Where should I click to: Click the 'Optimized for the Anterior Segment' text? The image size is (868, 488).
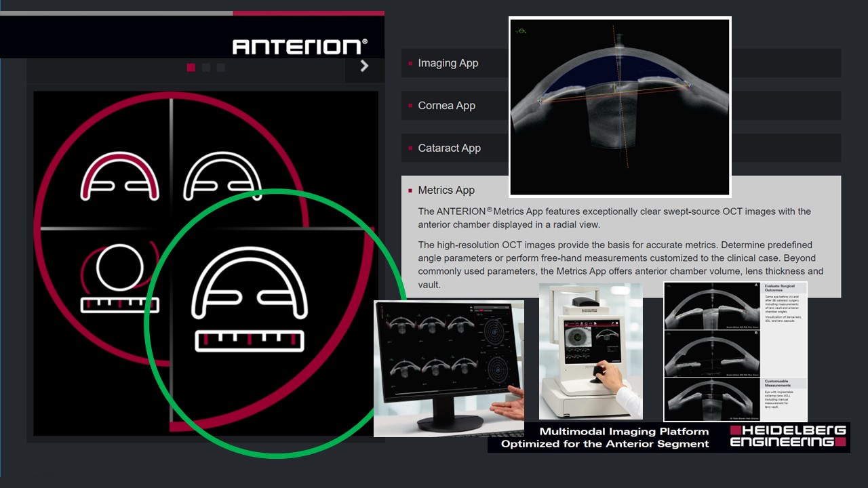(605, 444)
